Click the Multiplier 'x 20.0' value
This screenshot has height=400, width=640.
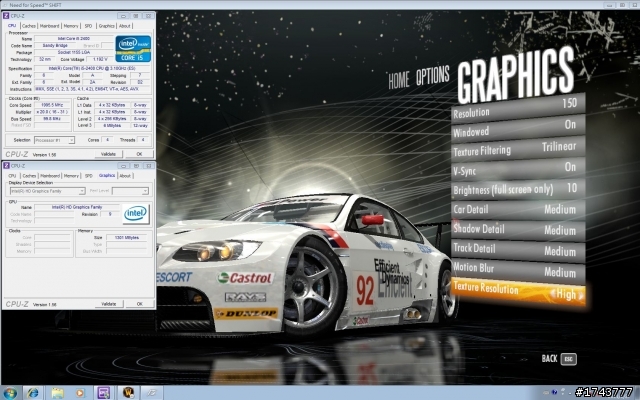[52, 112]
